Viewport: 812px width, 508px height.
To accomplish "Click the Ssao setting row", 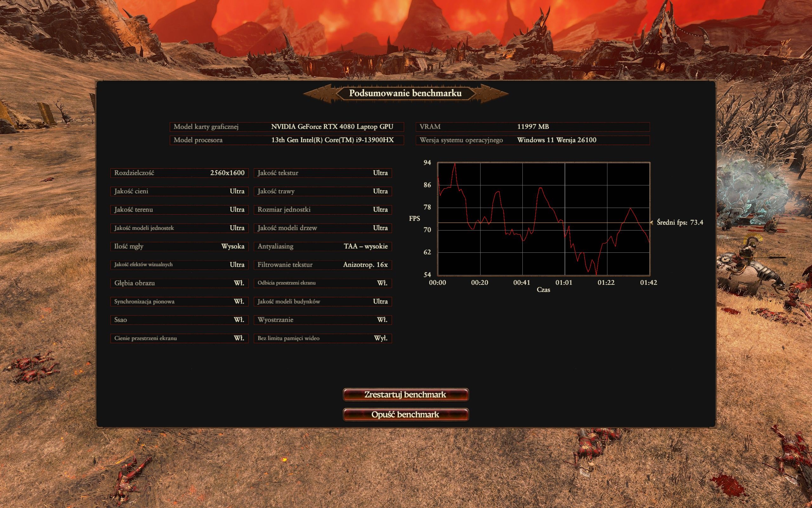I will pos(180,320).
